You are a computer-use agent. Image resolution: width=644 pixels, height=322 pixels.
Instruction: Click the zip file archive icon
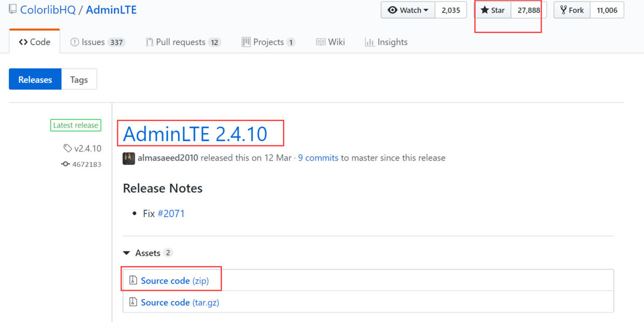point(133,280)
